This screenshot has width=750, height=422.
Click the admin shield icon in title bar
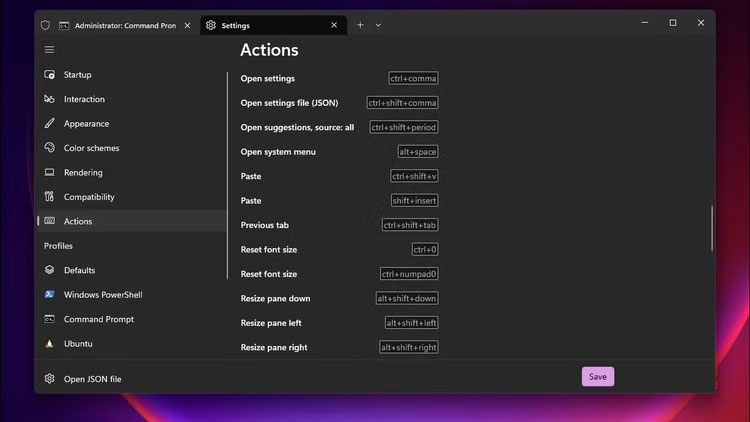click(x=45, y=25)
